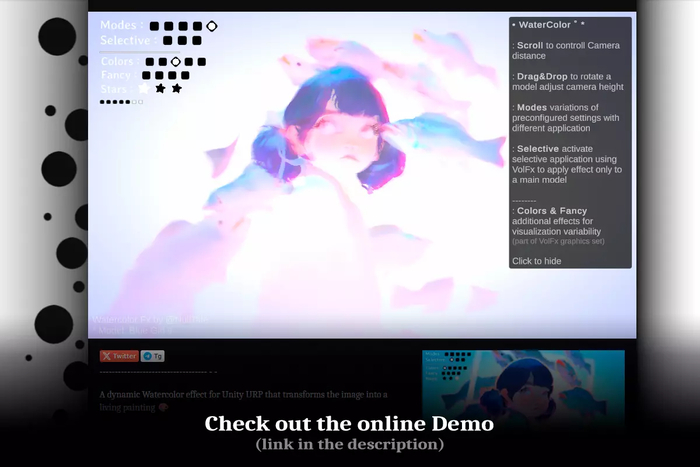The width and height of the screenshot is (700, 467).
Task: Activate the third Fancy effect square
Action: tap(172, 75)
